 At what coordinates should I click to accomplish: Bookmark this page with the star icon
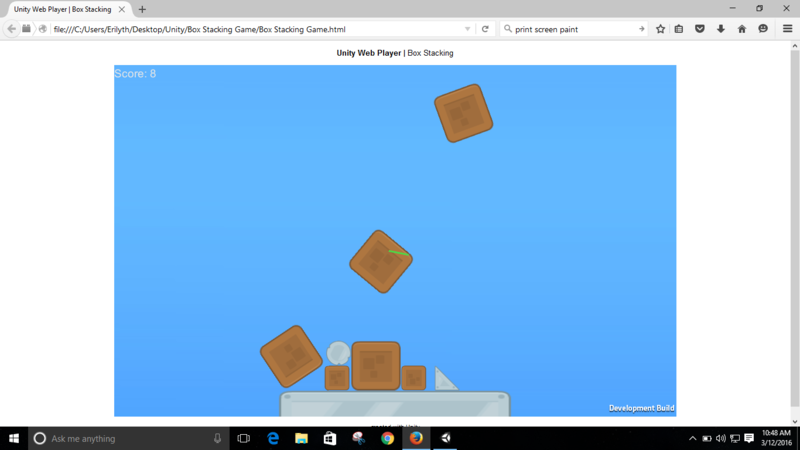tap(660, 29)
